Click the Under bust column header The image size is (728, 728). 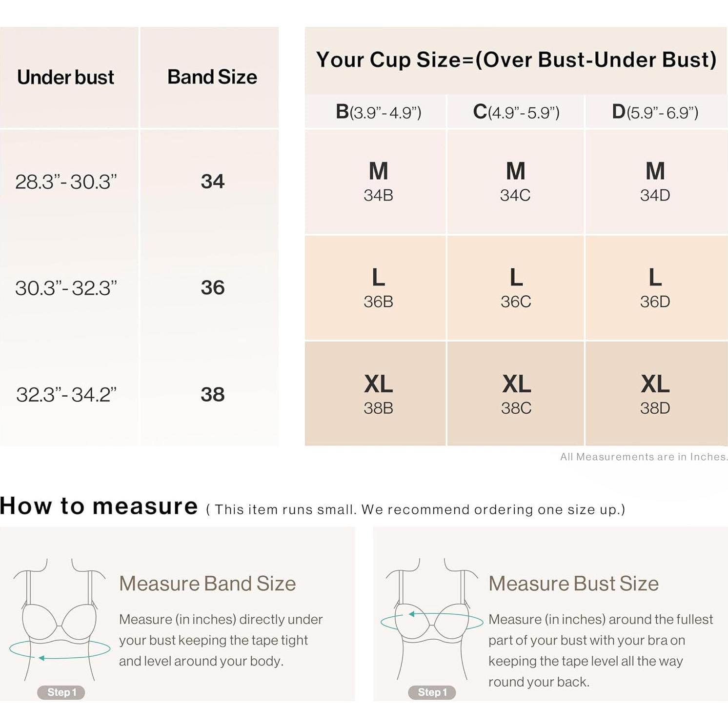(x=65, y=77)
